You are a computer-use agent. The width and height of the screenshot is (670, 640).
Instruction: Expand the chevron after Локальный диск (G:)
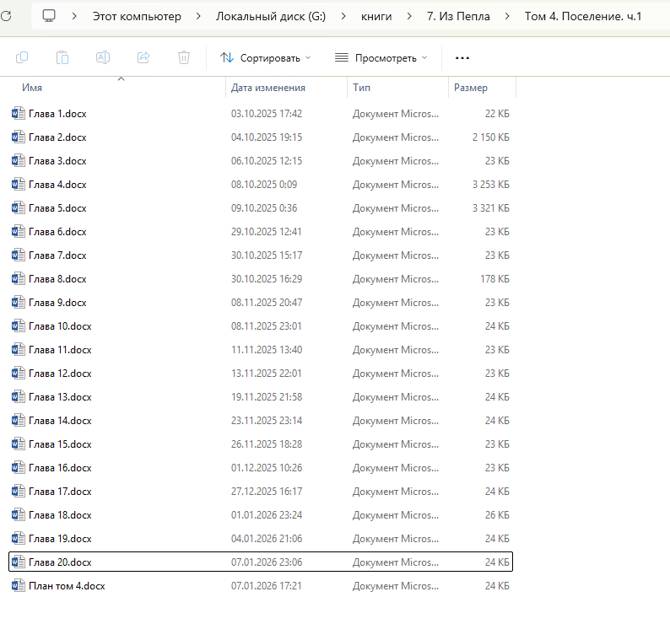point(343,17)
